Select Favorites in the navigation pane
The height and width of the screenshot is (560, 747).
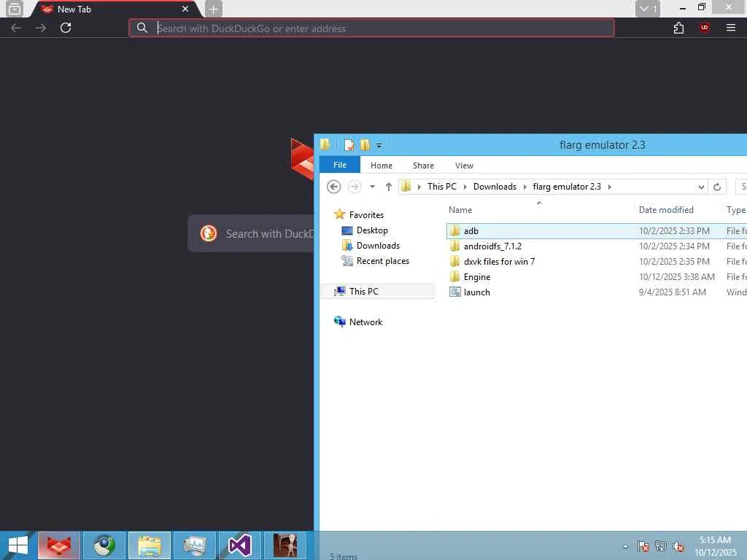point(366,215)
